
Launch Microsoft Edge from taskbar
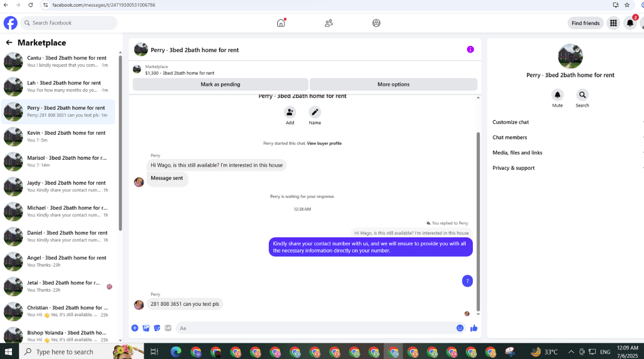coord(176,352)
